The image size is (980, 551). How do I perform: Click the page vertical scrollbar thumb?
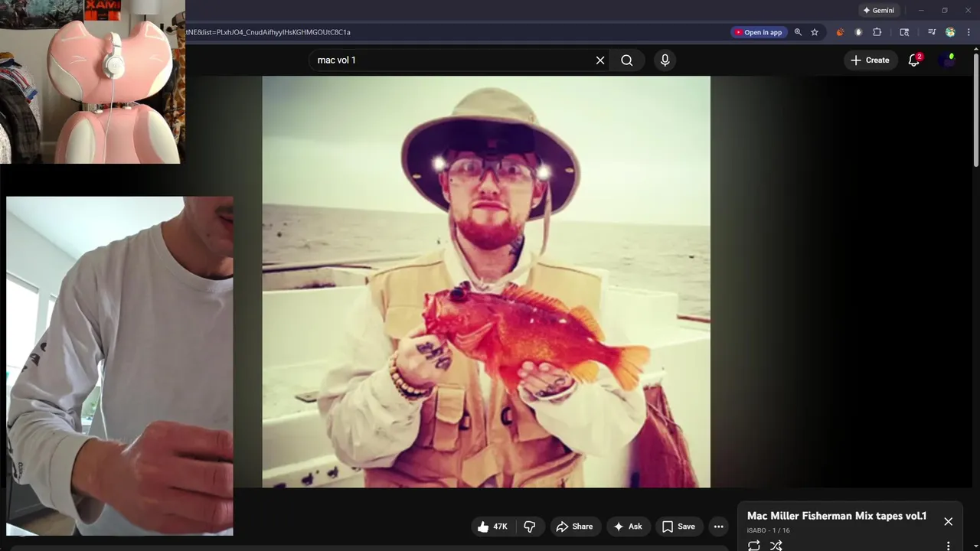click(x=975, y=109)
